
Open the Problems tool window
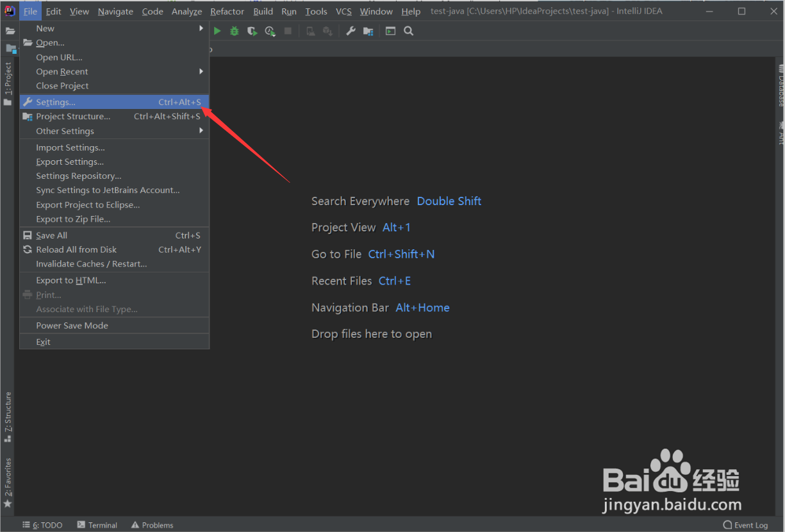click(153, 525)
